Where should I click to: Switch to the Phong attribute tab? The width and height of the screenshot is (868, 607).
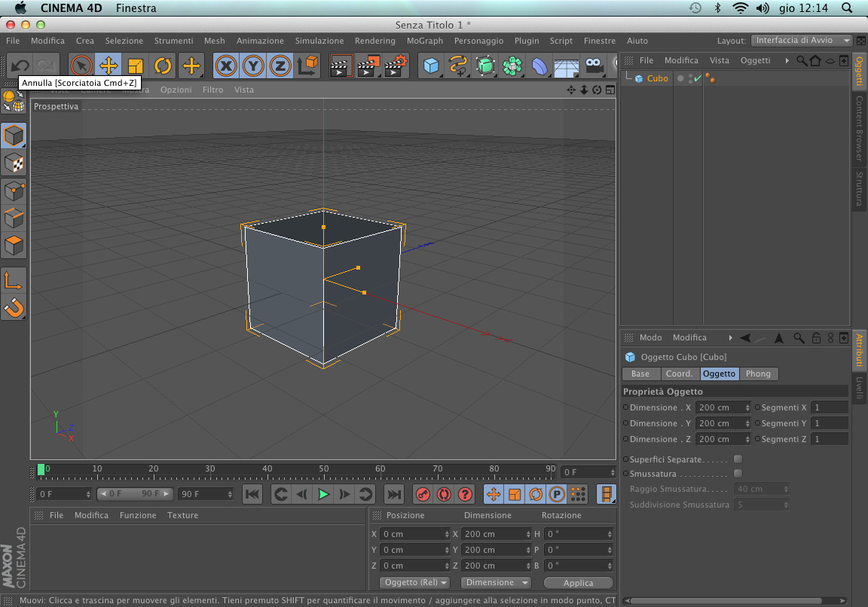coord(758,374)
